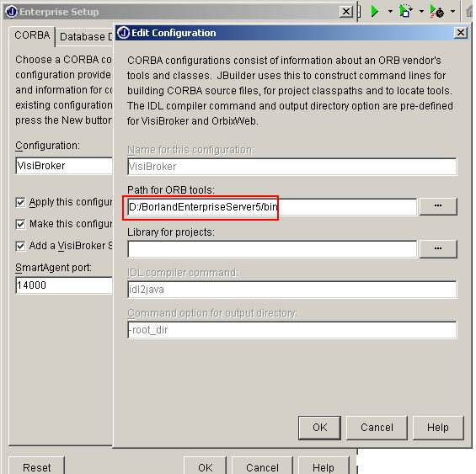The height and width of the screenshot is (474, 476).
Task: Click the "Configuration:" label
Action: [x=48, y=146]
